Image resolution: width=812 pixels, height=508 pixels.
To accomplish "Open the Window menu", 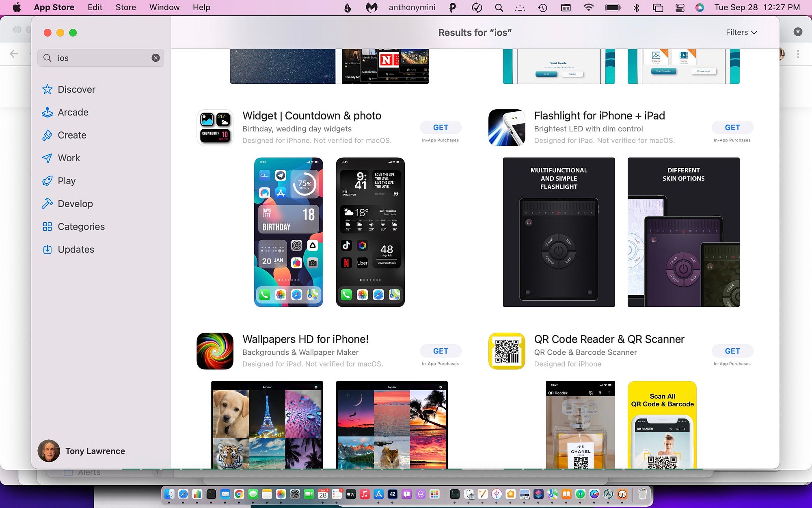I will click(x=164, y=7).
